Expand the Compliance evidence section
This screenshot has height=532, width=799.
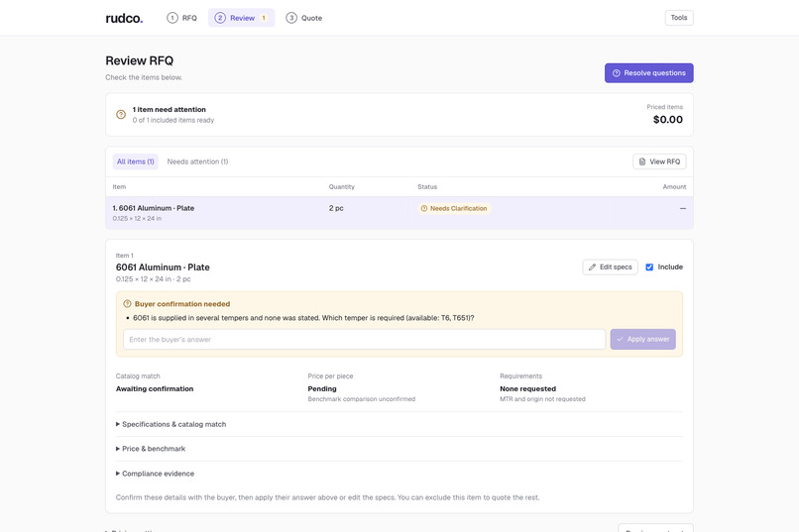tap(155, 474)
